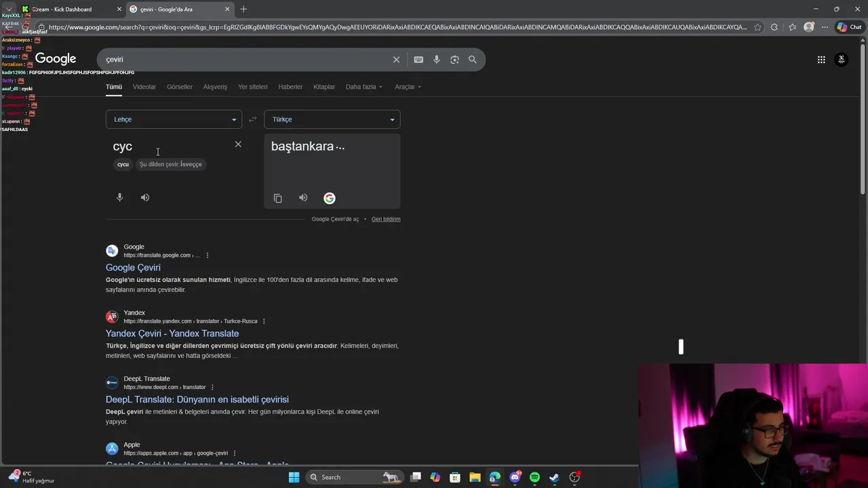This screenshot has height=488, width=868.
Task: Open Steam from the taskbar
Action: pos(554,477)
